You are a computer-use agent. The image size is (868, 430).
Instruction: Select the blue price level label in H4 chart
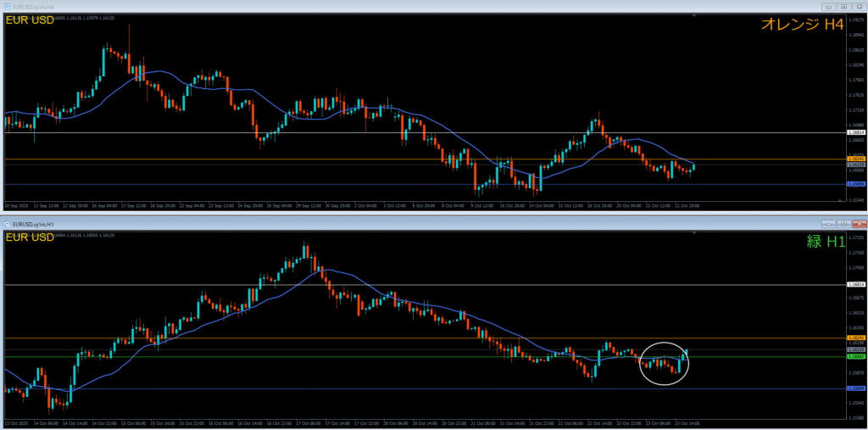coord(856,183)
